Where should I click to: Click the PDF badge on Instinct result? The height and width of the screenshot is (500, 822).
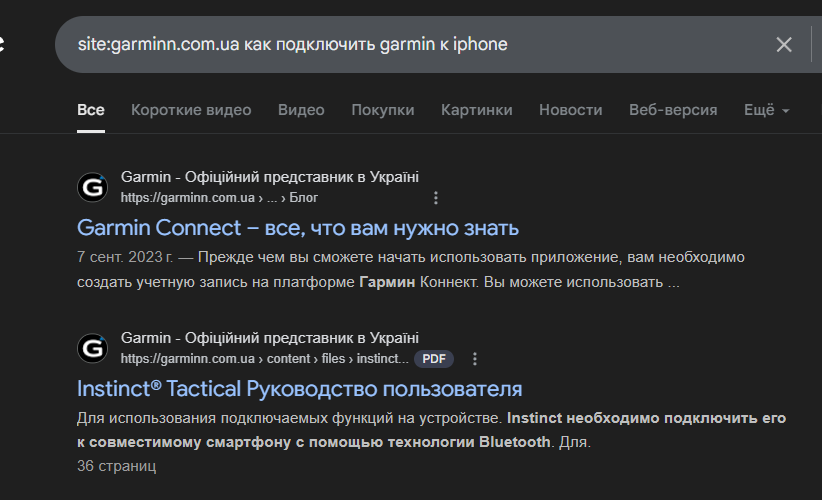[434, 359]
